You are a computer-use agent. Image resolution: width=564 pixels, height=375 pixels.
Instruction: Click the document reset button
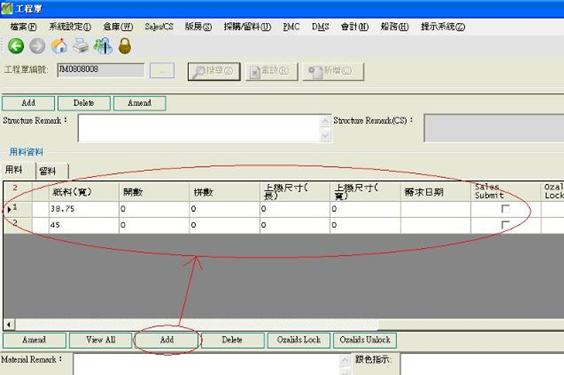pyautogui.click(x=272, y=71)
